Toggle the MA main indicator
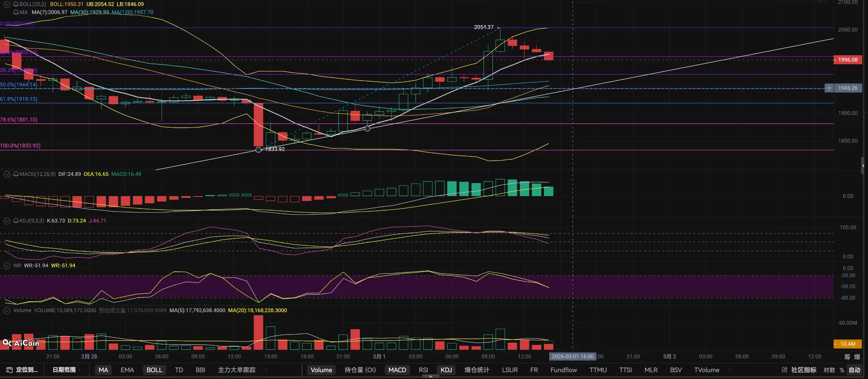The height and width of the screenshot is (379, 868). tap(103, 370)
